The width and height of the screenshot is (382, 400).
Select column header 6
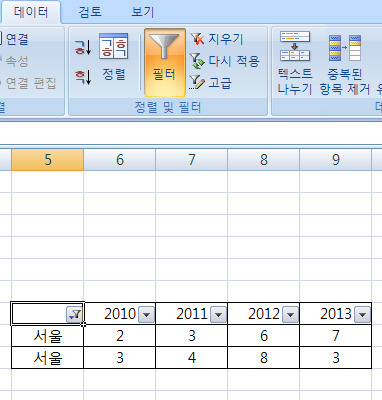[x=120, y=160]
